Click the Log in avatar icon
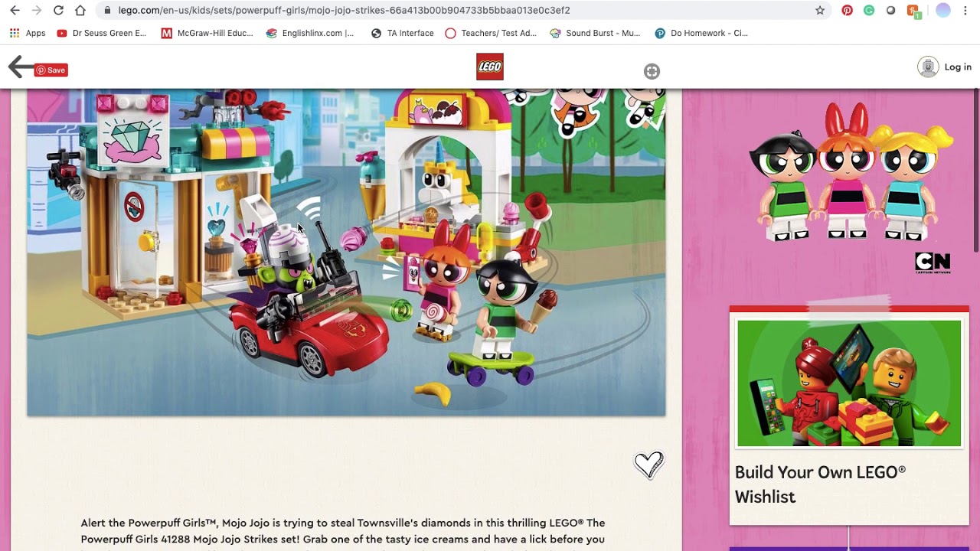 [928, 67]
